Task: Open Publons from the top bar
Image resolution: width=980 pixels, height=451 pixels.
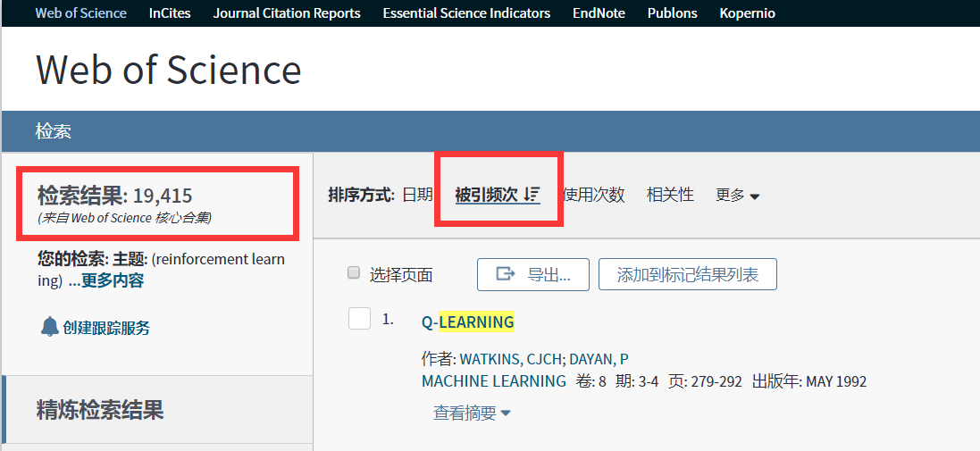Action: (x=673, y=13)
